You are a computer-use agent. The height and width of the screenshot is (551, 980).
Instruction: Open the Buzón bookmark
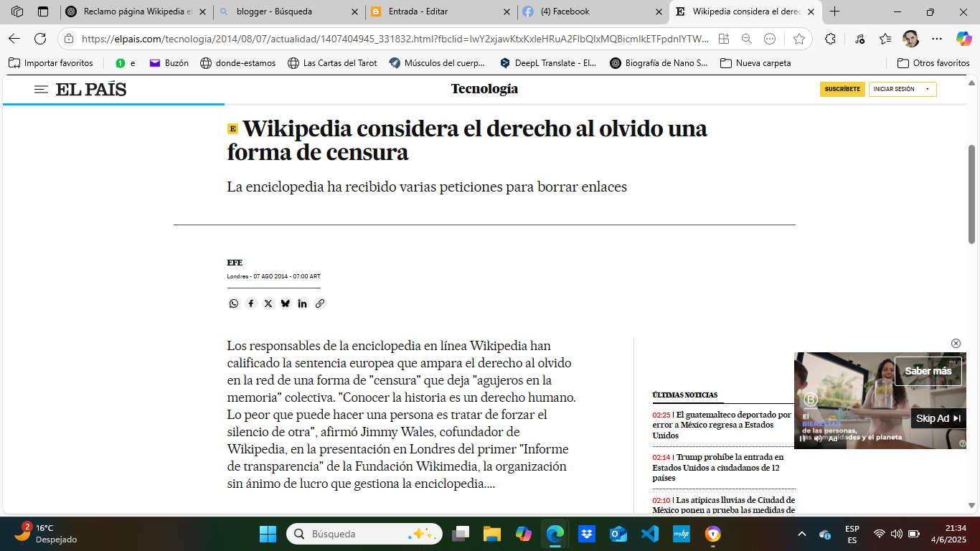tap(169, 63)
